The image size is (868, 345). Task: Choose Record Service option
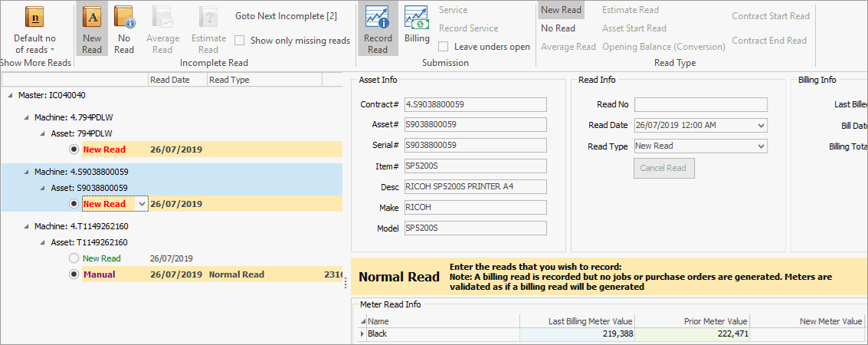coord(468,28)
